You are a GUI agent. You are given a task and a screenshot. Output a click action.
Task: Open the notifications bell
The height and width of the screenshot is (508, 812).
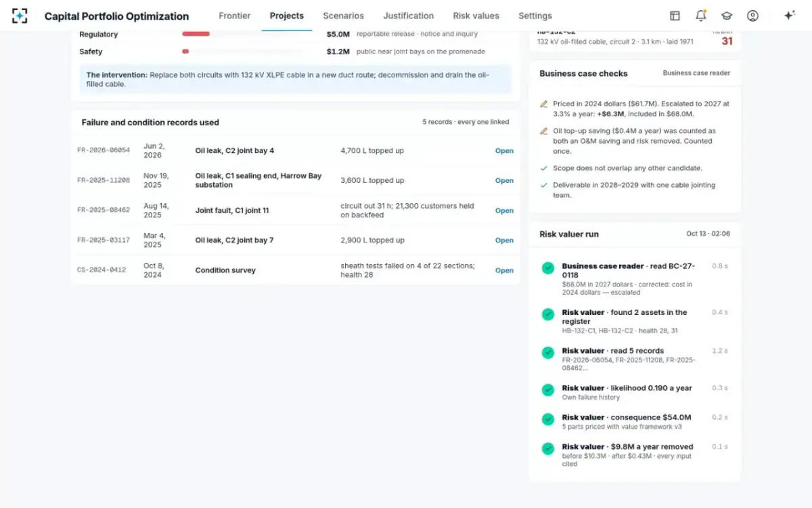700,16
